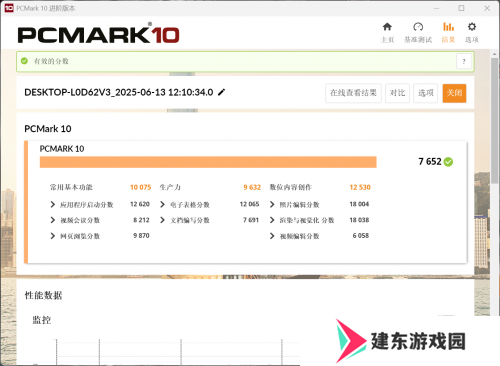This screenshot has width=500, height=366.
Task: Expand 应用程序启动分数 row
Action: click(x=52, y=204)
